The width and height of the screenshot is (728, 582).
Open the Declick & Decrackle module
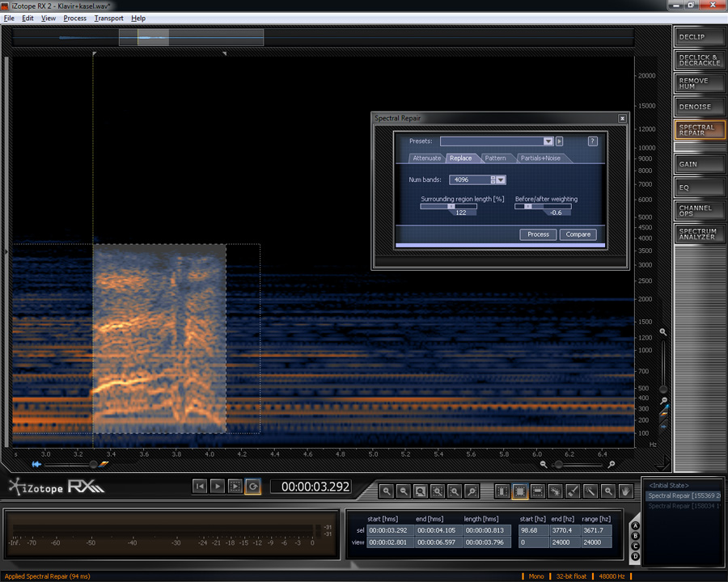tap(700, 60)
